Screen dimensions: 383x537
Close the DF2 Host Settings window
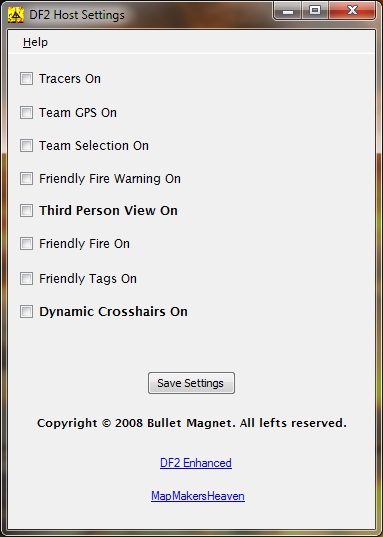click(x=352, y=11)
